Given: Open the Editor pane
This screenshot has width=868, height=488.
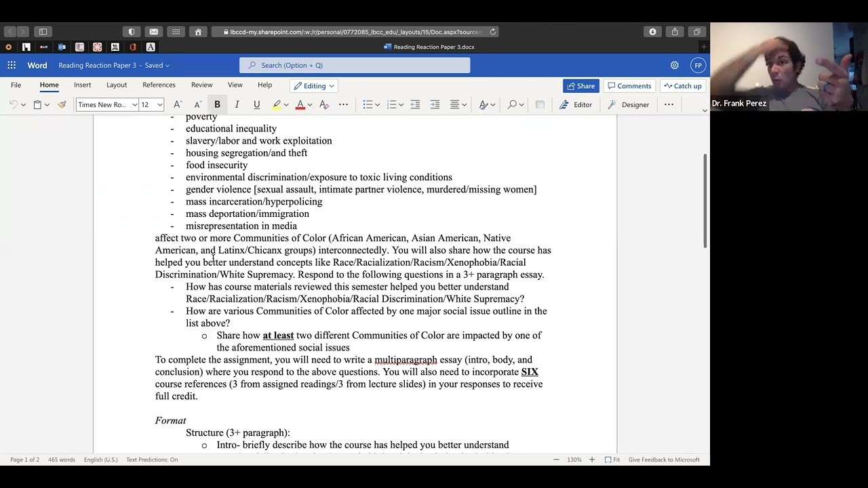Looking at the screenshot, I should pos(576,104).
